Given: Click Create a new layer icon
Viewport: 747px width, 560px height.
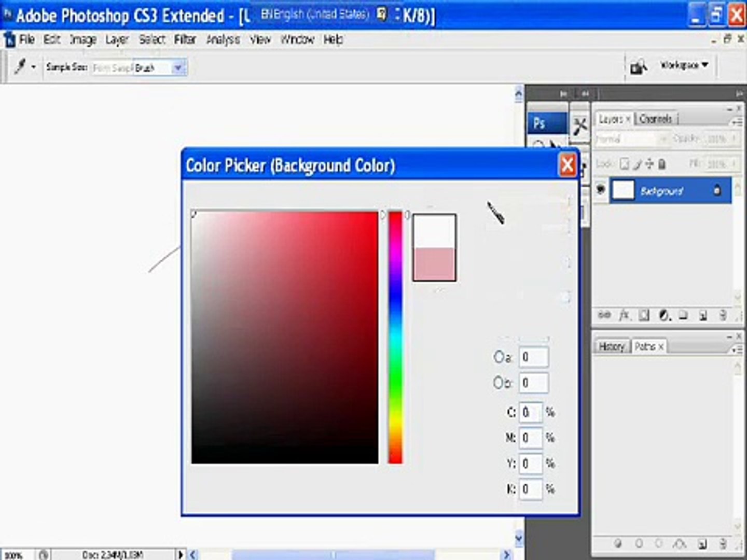Looking at the screenshot, I should point(703,315).
